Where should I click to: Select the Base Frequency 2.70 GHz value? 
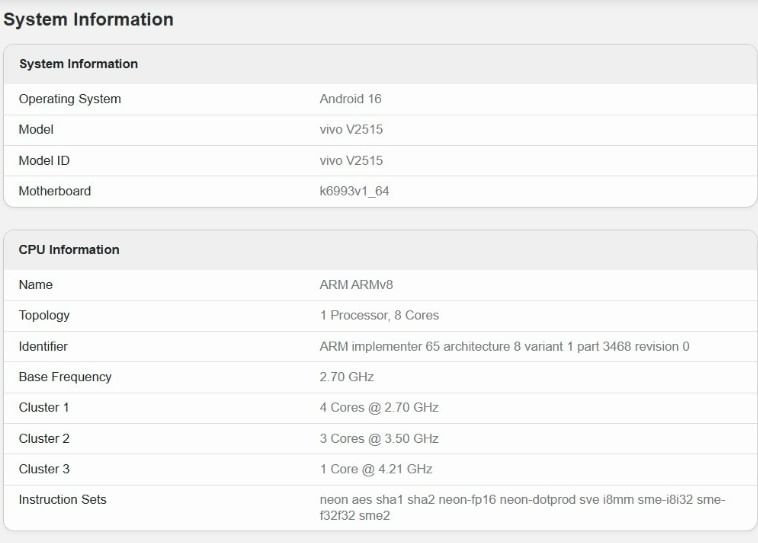346,377
